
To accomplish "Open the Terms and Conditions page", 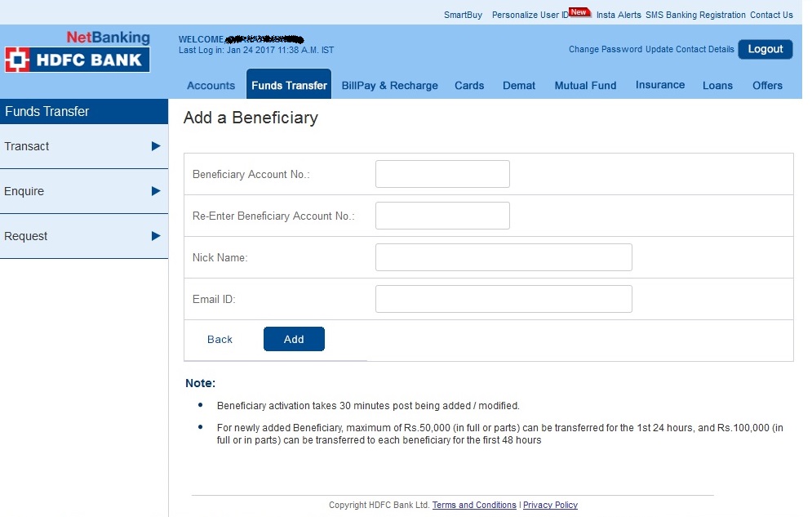I will pos(474,505).
